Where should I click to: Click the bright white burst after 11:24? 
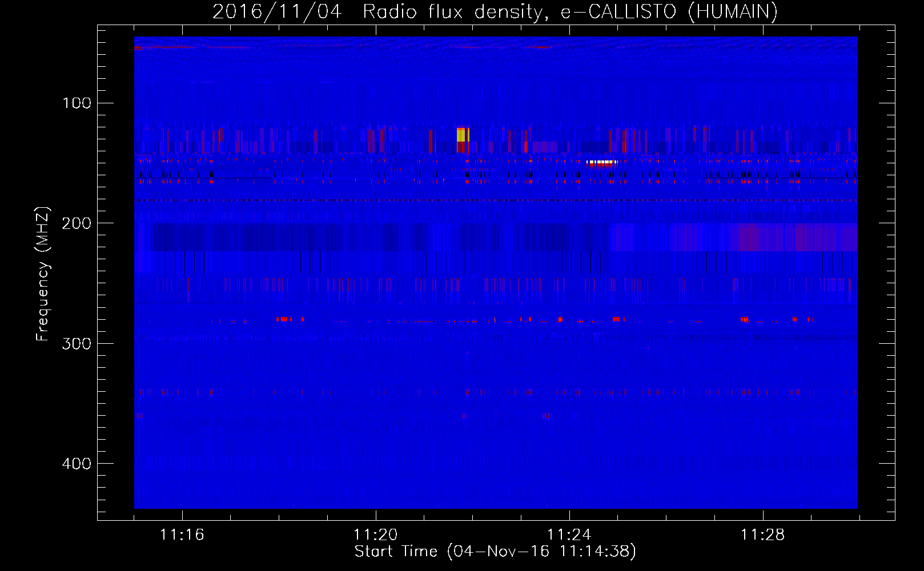pyautogui.click(x=602, y=163)
